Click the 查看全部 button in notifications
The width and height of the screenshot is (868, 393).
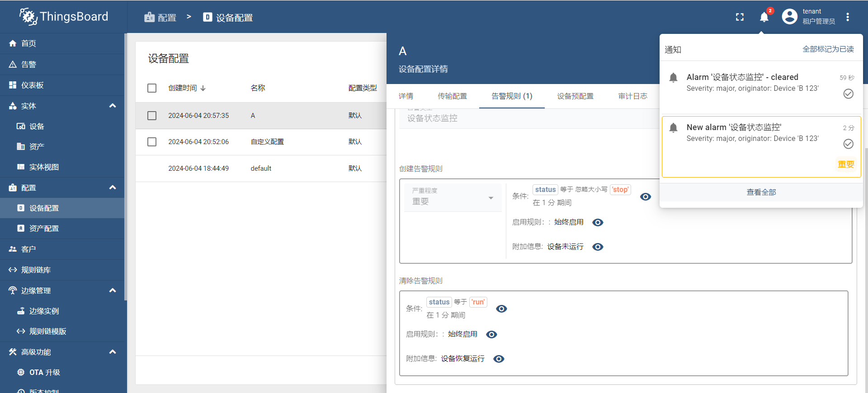click(x=761, y=192)
